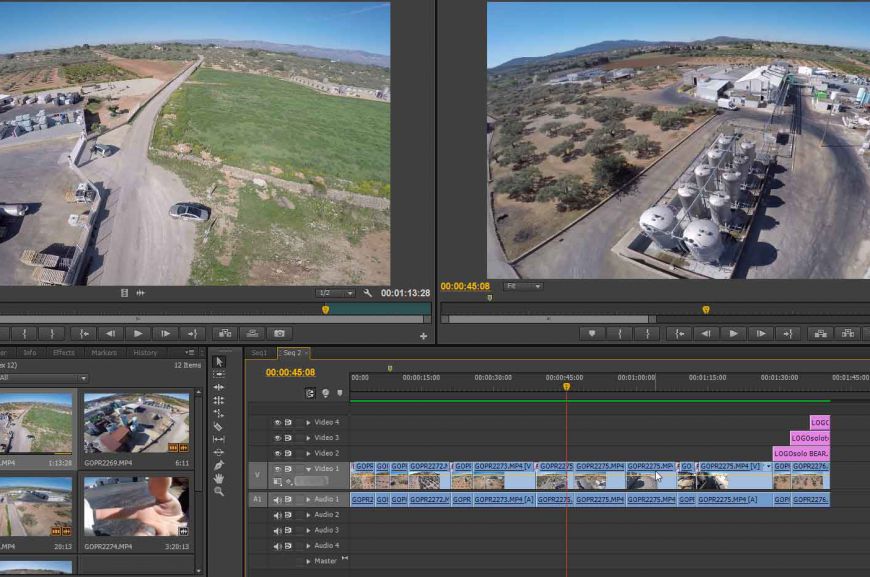Select the Hand tool
This screenshot has width=870, height=577.
coord(219,478)
